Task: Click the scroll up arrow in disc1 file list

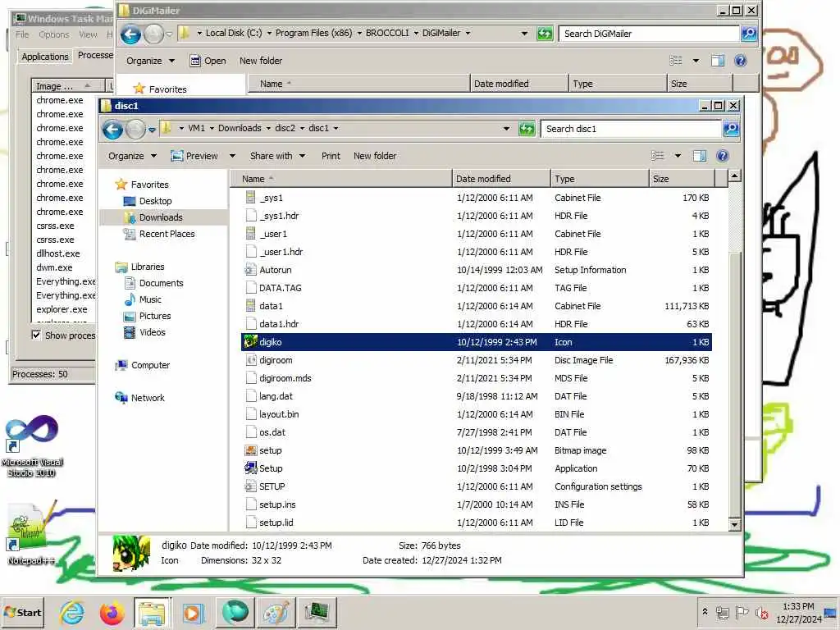Action: coord(734,176)
